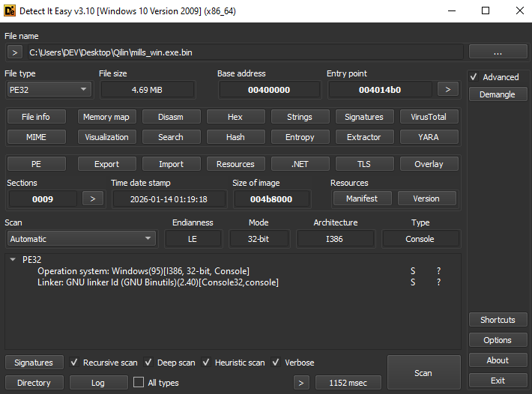Open the Resources button
532x394 pixels.
[235, 164]
